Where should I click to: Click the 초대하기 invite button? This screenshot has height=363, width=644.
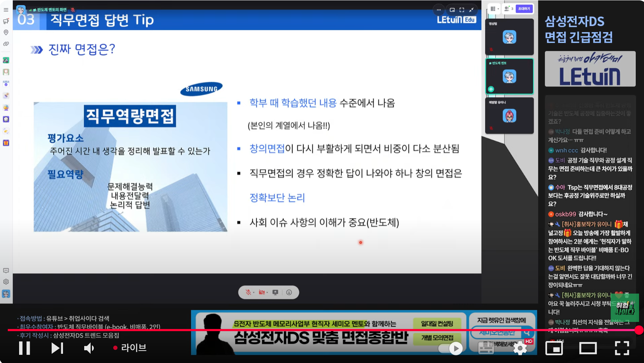tap(524, 9)
